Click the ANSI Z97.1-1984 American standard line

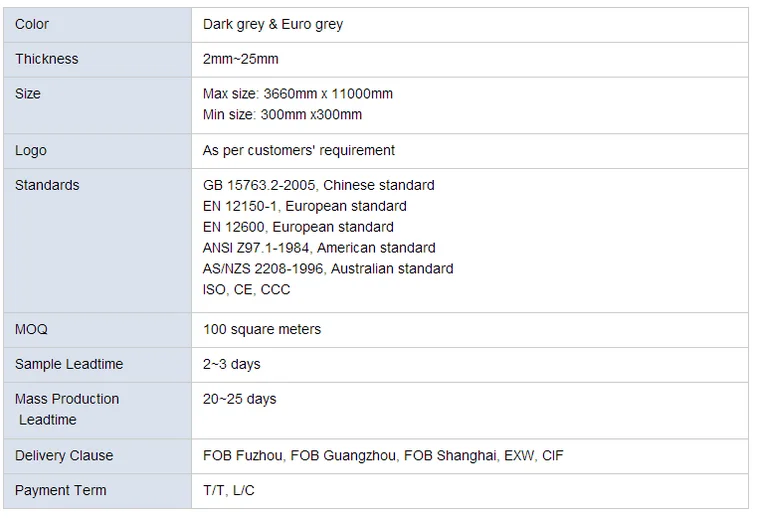(319, 248)
